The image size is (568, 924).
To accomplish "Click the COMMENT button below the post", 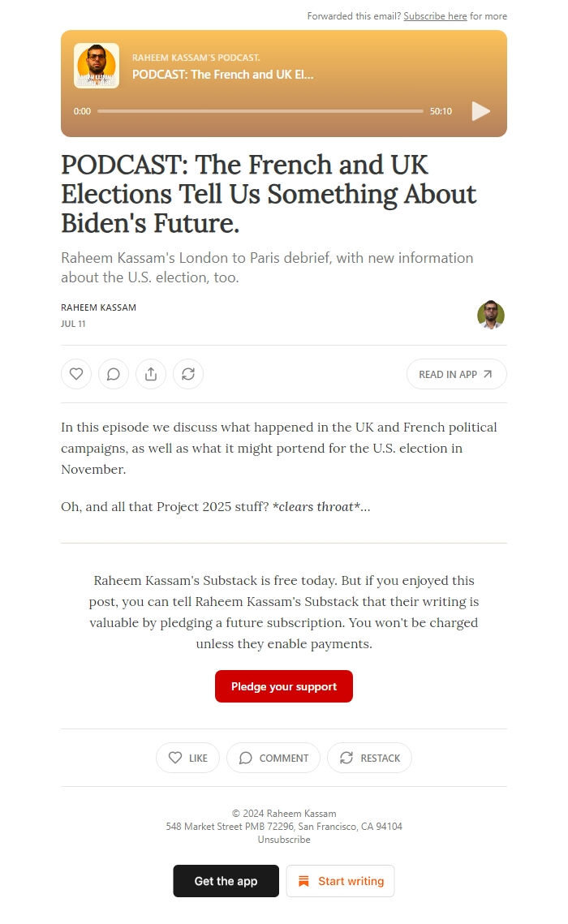I will [273, 758].
